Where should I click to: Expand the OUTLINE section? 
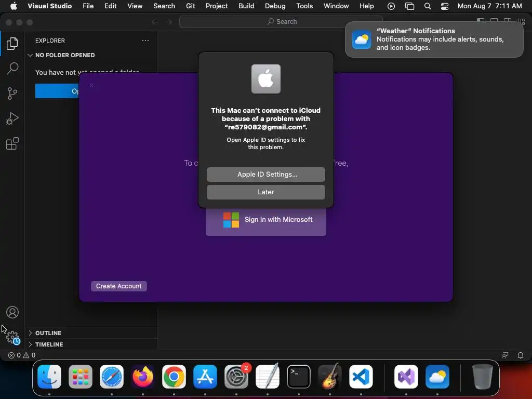[x=91, y=333]
